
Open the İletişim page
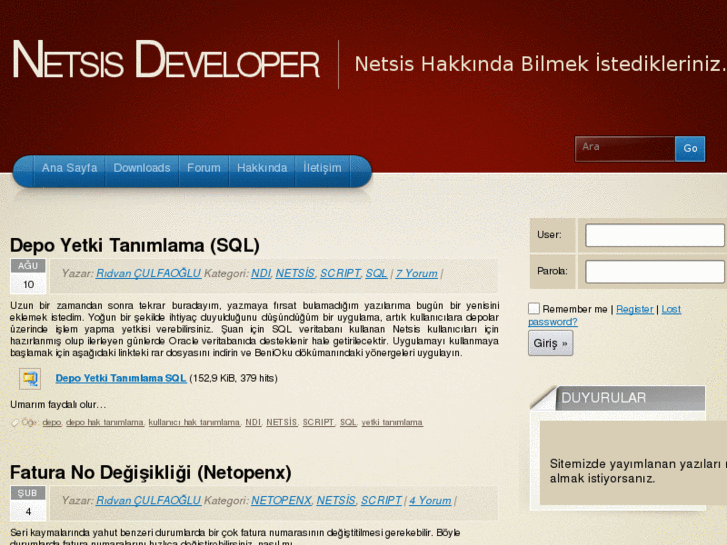point(322,168)
